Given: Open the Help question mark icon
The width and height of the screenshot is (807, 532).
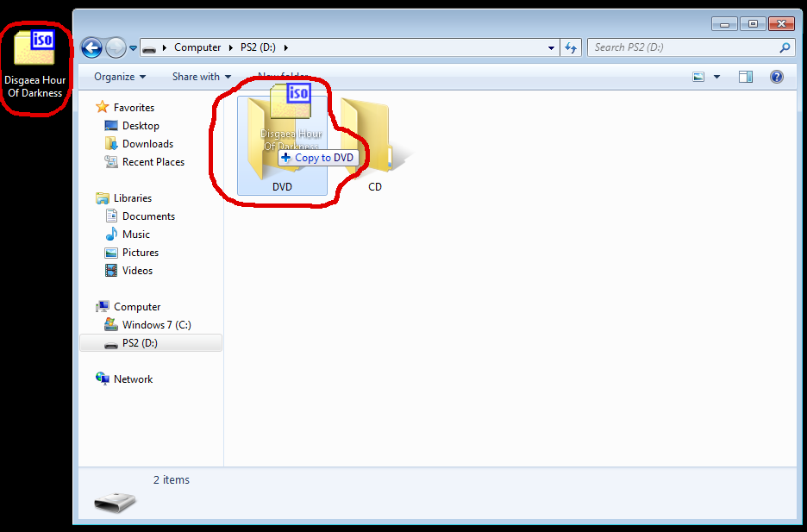Looking at the screenshot, I should tap(776, 77).
